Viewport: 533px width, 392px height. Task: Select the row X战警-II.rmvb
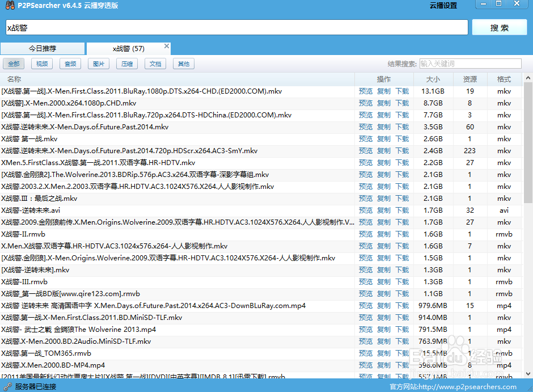coord(261,234)
